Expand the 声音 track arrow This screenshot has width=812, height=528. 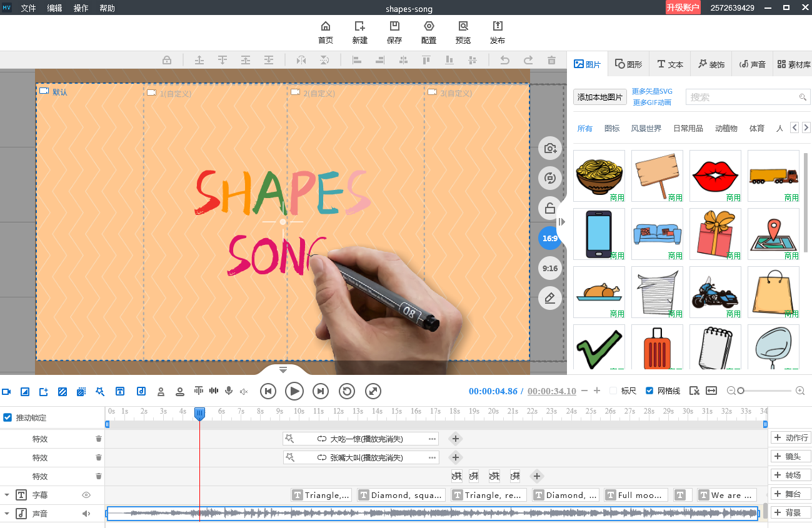pyautogui.click(x=7, y=514)
